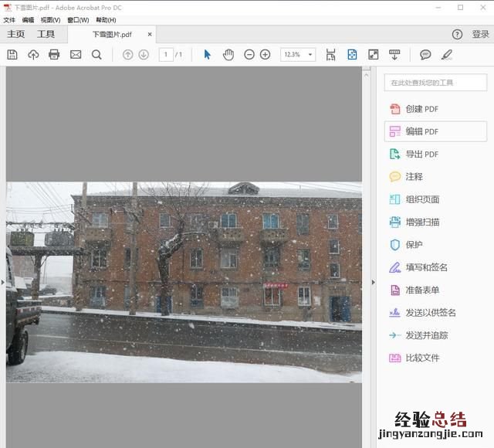
Task: Click the Save file icon
Action: [12, 55]
